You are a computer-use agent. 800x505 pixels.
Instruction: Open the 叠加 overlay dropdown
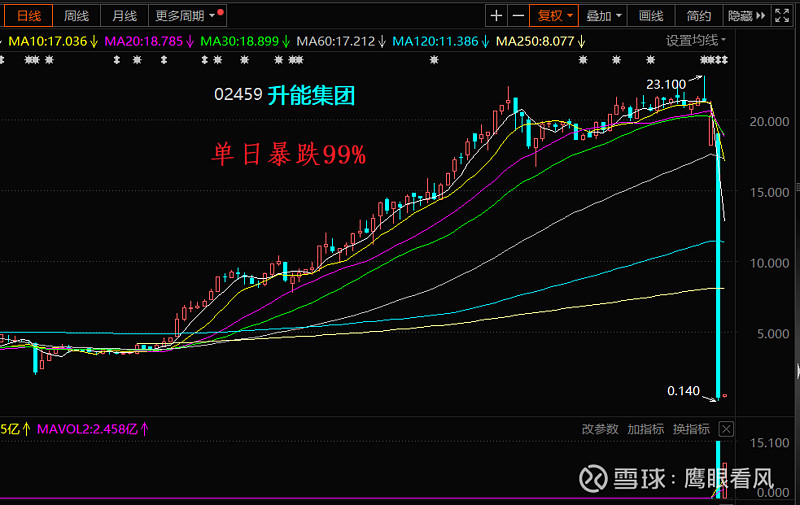[x=603, y=16]
